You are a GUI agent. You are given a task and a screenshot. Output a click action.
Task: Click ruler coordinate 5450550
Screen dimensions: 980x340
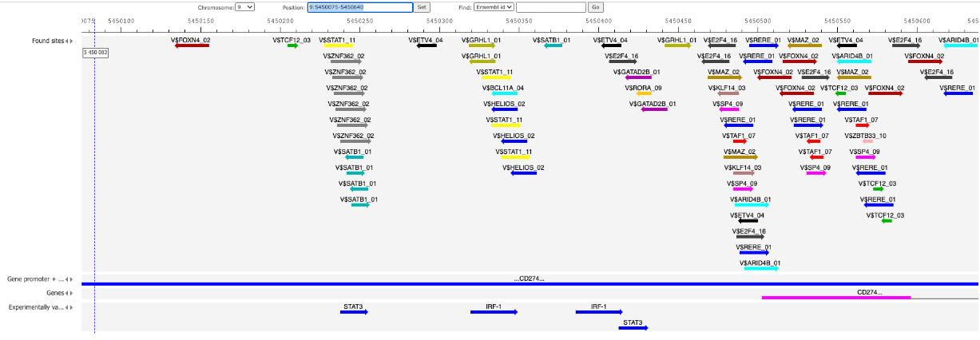coord(837,19)
